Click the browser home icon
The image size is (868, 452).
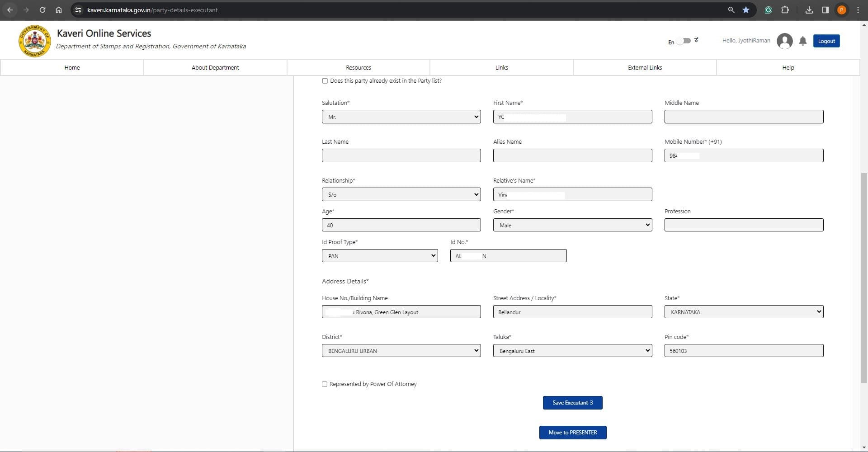[59, 10]
